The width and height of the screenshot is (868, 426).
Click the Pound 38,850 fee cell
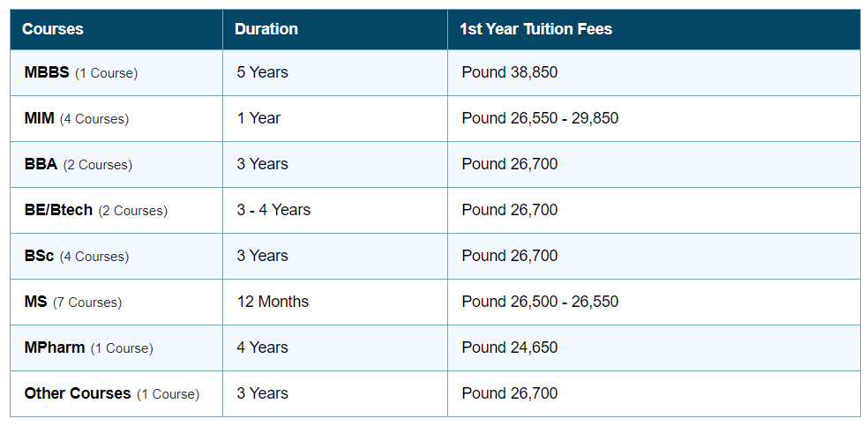[510, 72]
